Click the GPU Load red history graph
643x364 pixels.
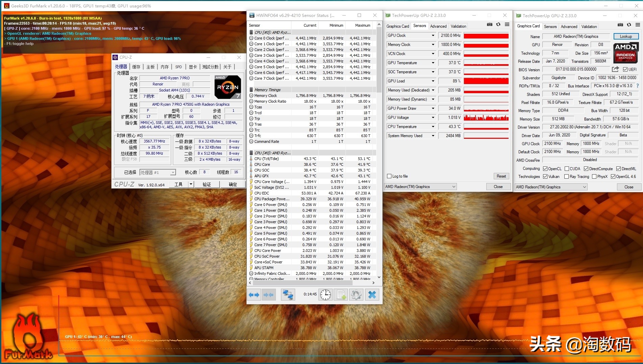coord(486,81)
